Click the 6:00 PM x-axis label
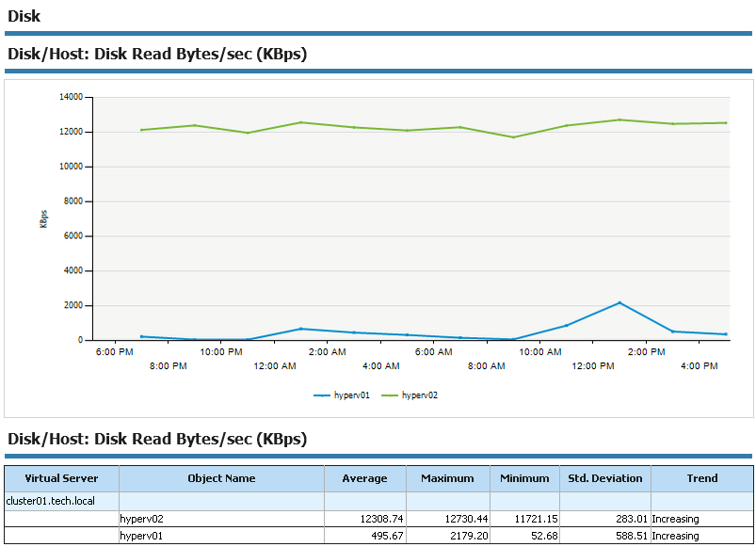 (x=114, y=352)
